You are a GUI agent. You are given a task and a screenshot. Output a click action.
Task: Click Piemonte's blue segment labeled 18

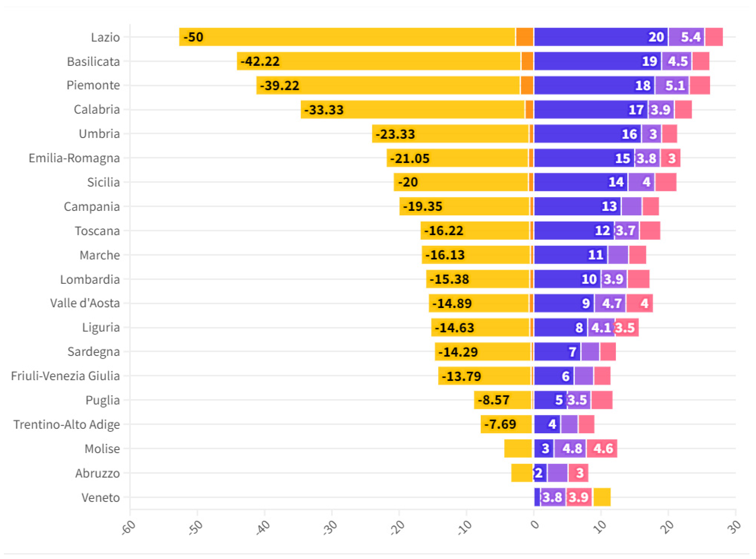point(594,85)
